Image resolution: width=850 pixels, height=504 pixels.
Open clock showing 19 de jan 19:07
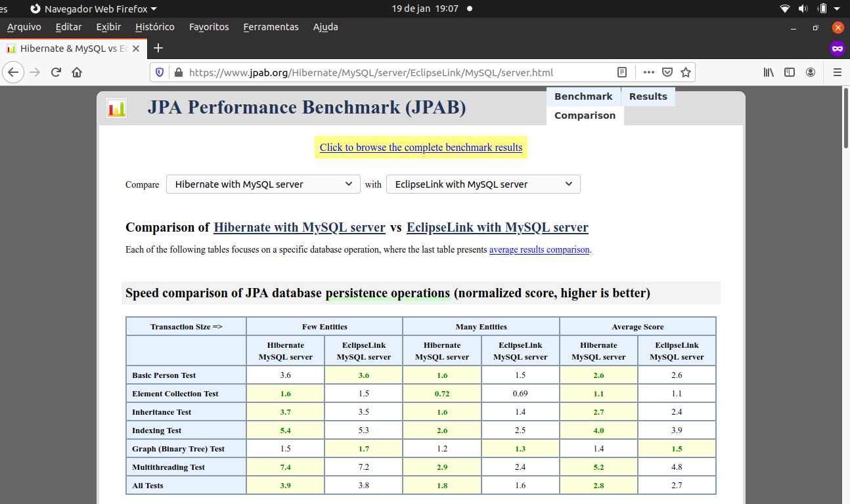[x=425, y=9]
